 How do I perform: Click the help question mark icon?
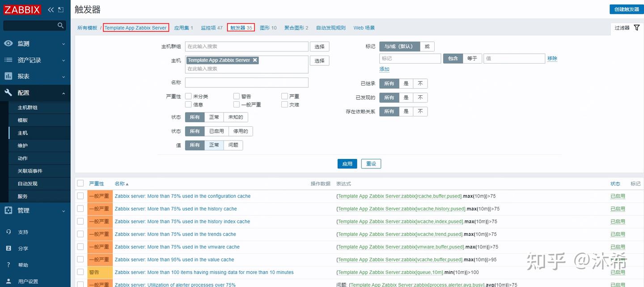(8, 265)
